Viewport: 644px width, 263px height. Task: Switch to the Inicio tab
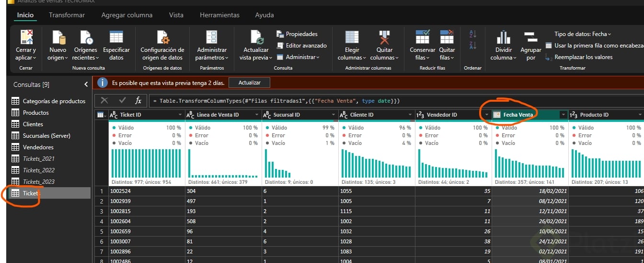25,15
